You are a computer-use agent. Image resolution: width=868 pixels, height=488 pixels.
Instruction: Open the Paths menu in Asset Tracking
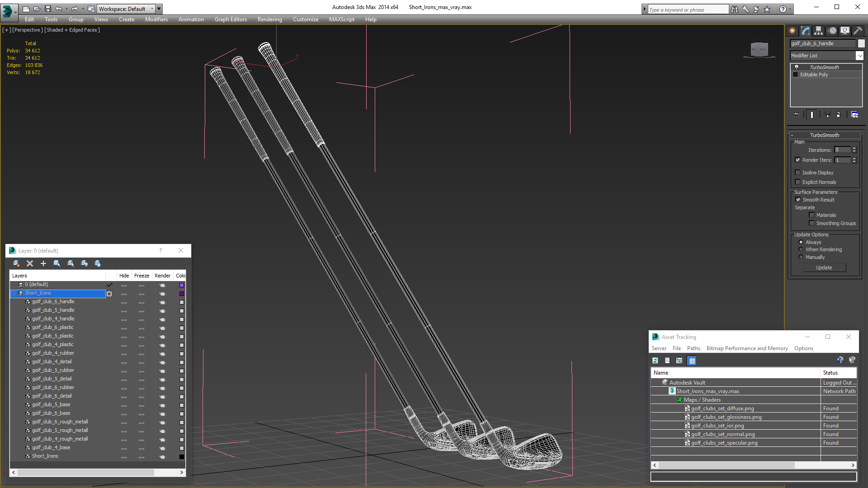coord(693,348)
